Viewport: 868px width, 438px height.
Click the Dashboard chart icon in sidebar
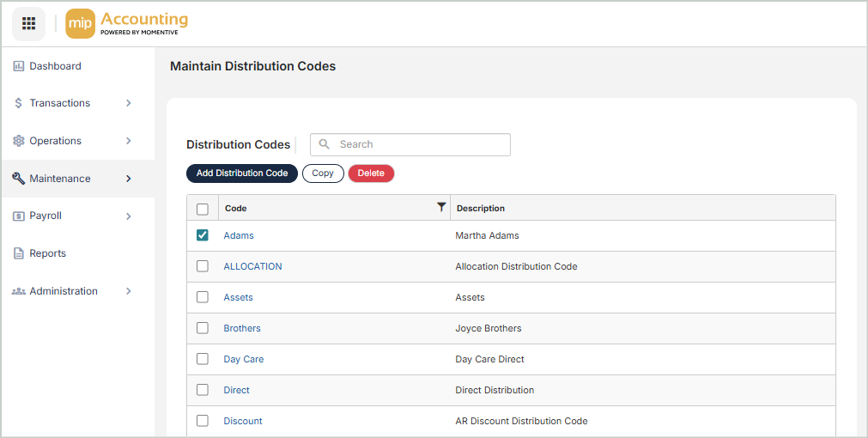click(19, 66)
